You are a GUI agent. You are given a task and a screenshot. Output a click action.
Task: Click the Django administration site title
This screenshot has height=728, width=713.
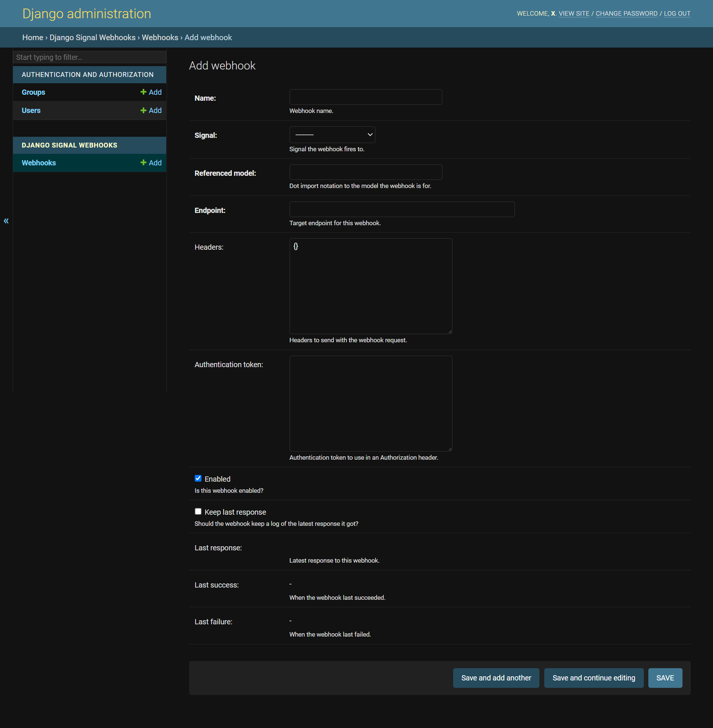[x=87, y=13]
